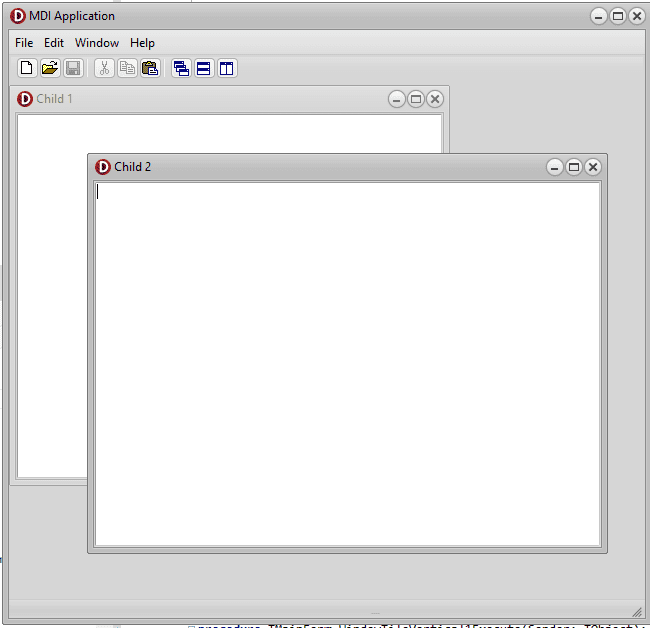Click the Paste clipboard icon

[150, 68]
